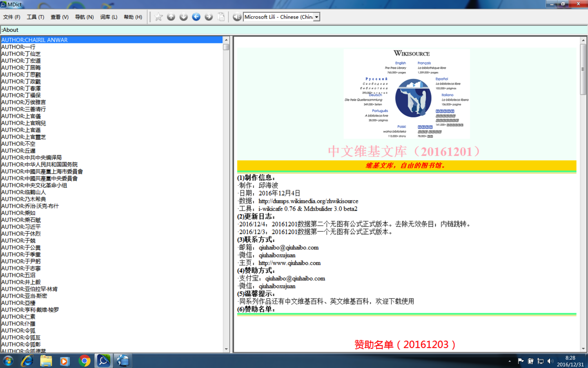Open the taskbar clock showing 8:28
The height and width of the screenshot is (368, 588).
(x=570, y=361)
